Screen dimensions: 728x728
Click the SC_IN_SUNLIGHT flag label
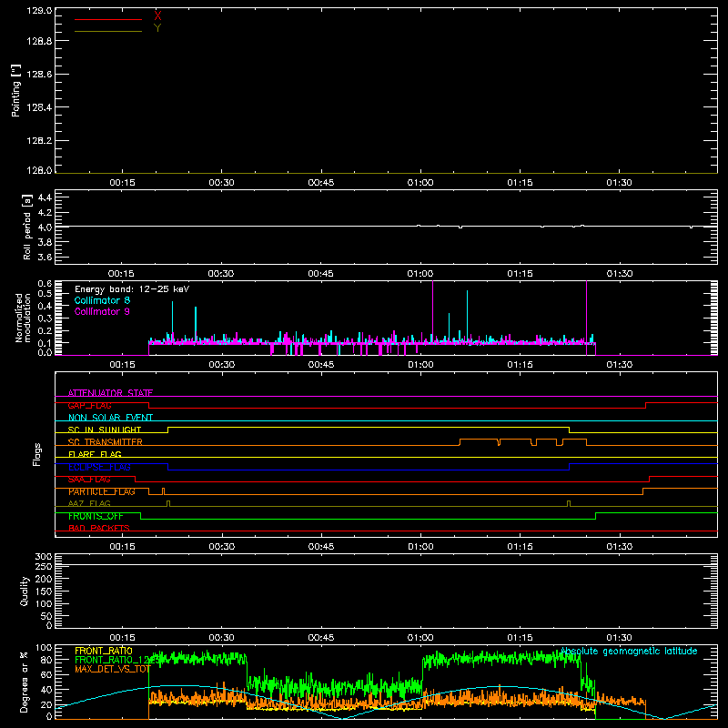coord(105,430)
